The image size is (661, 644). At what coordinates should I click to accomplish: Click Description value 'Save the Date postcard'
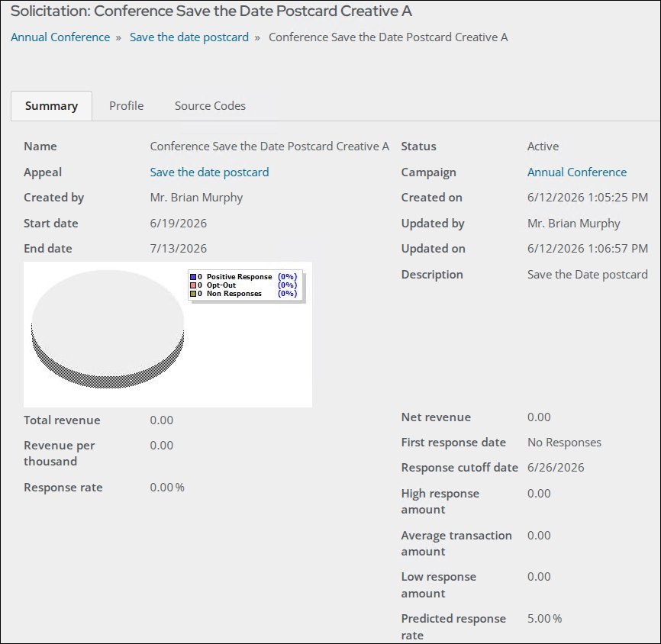(x=588, y=275)
